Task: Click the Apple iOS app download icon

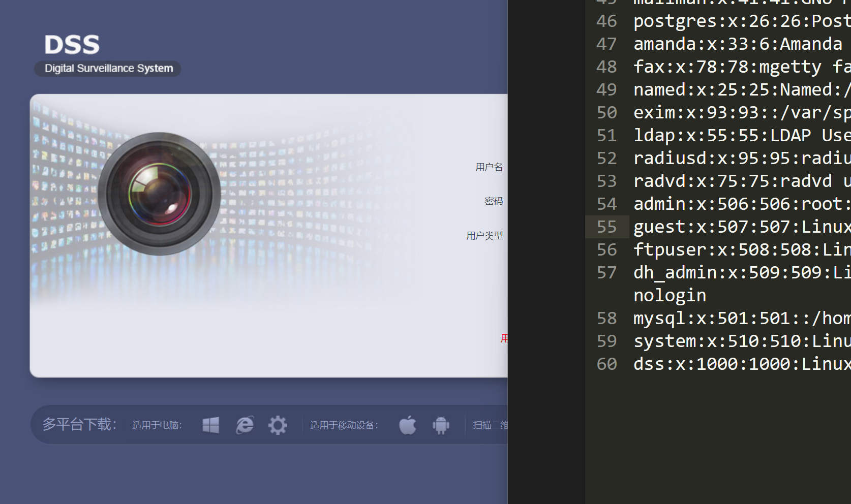Action: coord(408,425)
